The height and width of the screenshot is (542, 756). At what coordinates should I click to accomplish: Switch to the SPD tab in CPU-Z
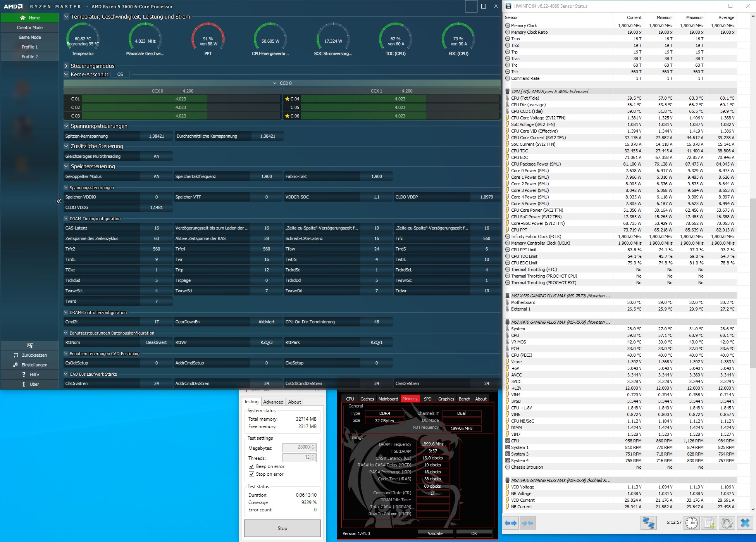point(427,399)
